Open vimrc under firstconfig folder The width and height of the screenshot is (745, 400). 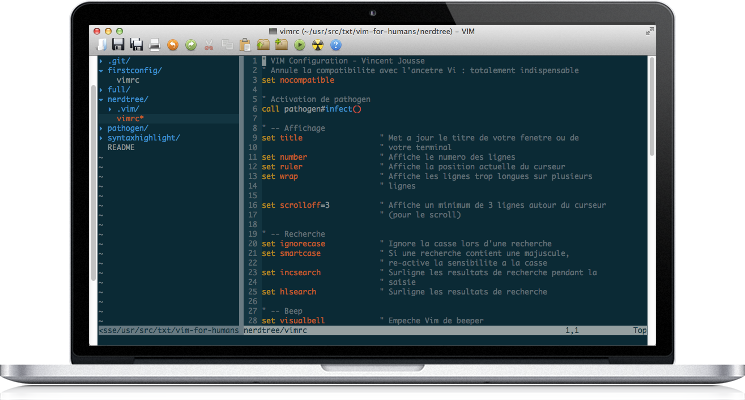128,80
